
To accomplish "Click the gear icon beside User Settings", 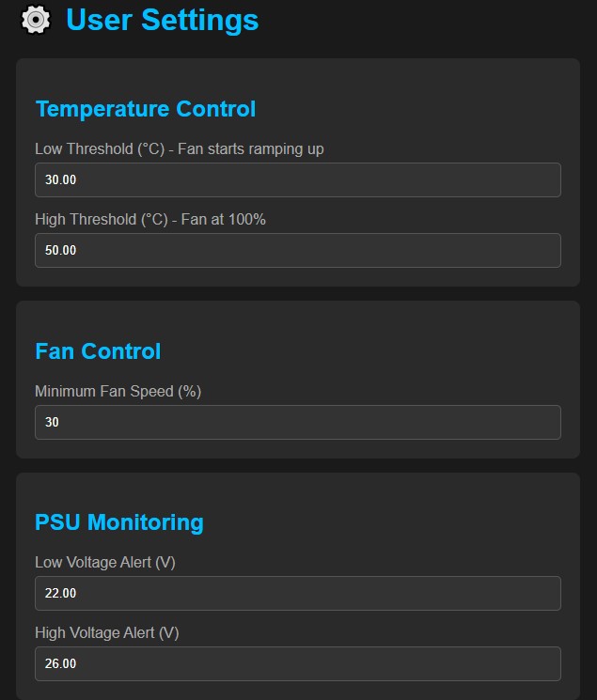I will [35, 20].
